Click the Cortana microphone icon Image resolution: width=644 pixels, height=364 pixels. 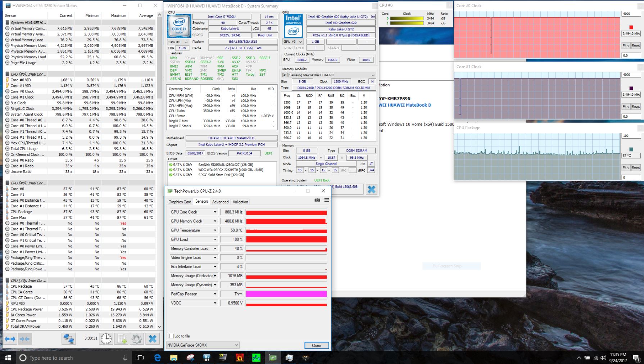click(x=125, y=358)
